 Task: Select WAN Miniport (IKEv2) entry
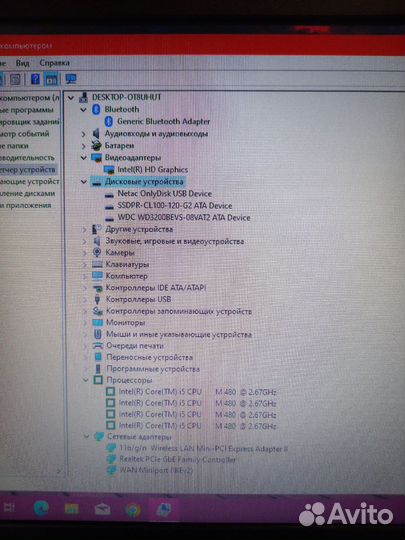point(156,470)
